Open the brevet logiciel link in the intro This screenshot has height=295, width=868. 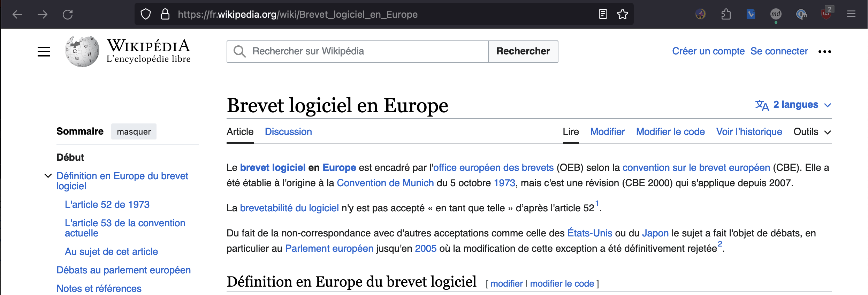click(273, 168)
